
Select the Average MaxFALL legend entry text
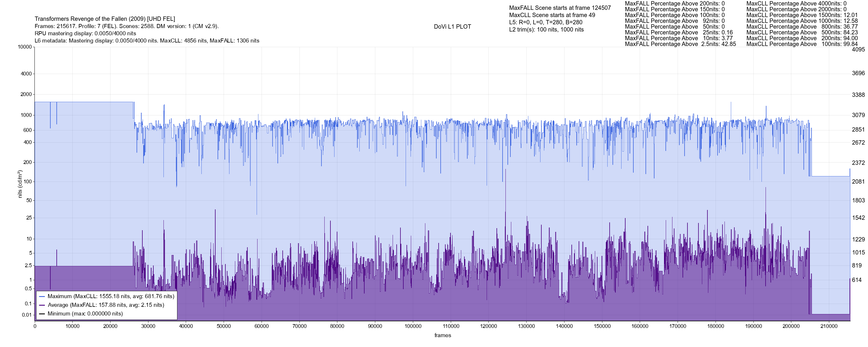106,305
